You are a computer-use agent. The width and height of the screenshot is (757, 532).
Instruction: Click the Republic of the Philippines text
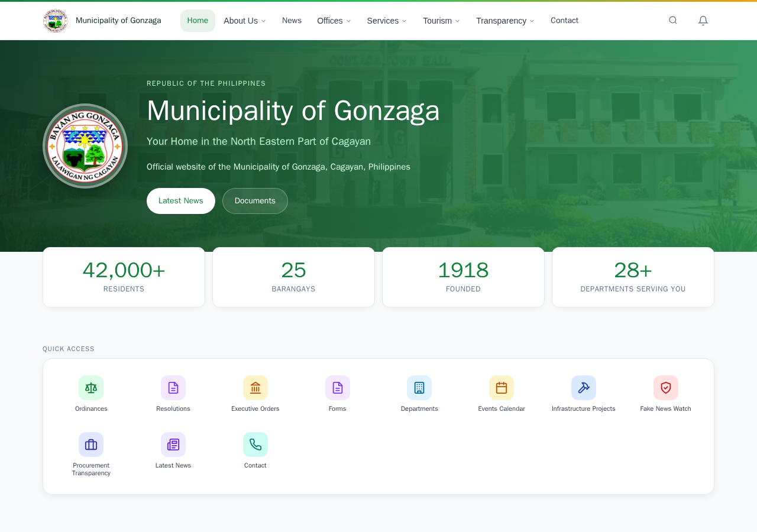tap(206, 83)
